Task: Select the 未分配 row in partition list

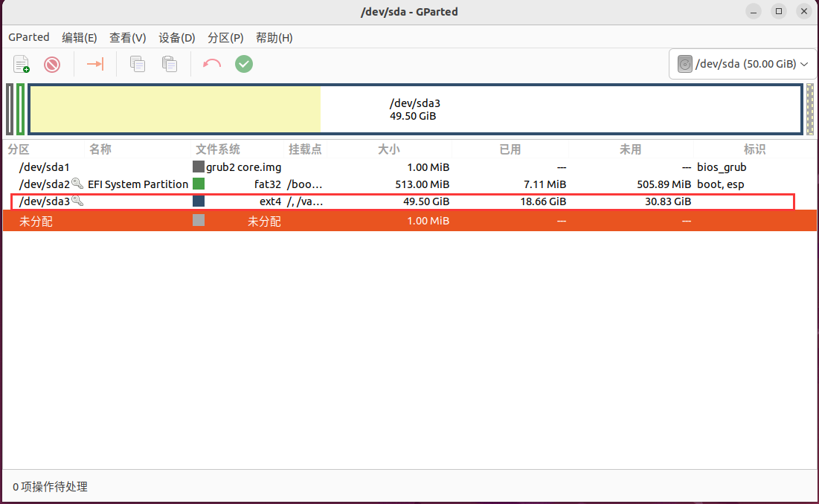Action: click(x=409, y=221)
